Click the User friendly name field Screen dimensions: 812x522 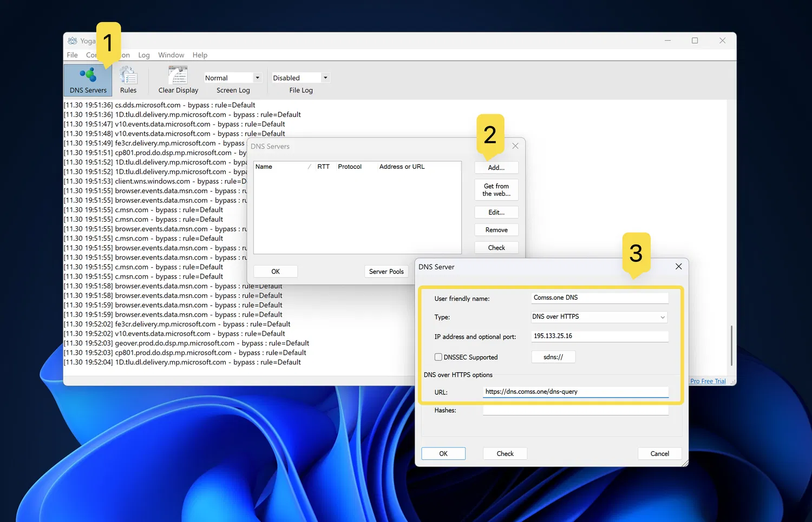(600, 298)
